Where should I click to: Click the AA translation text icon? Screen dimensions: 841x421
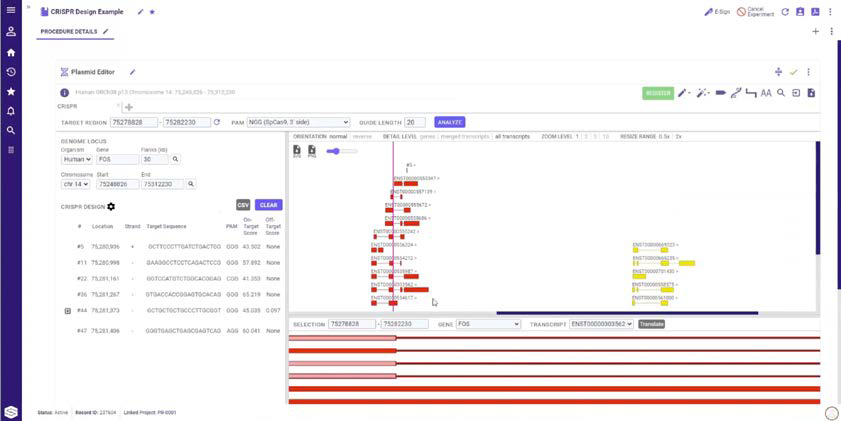pyautogui.click(x=766, y=93)
